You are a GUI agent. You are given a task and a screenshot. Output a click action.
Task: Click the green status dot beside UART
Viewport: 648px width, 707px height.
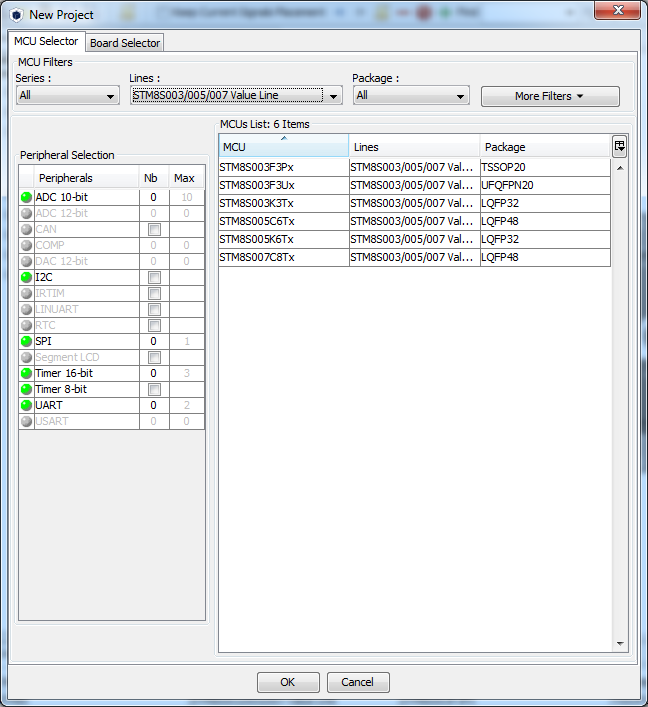click(27, 405)
